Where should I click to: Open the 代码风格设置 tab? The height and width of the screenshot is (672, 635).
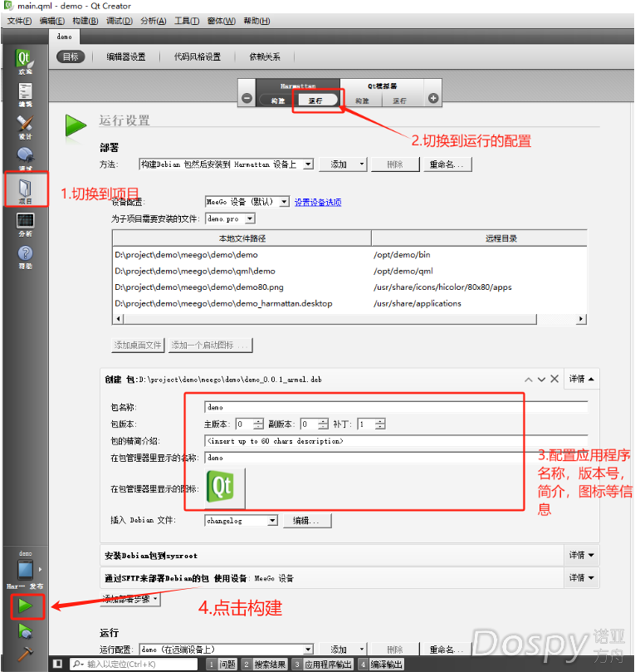[197, 56]
